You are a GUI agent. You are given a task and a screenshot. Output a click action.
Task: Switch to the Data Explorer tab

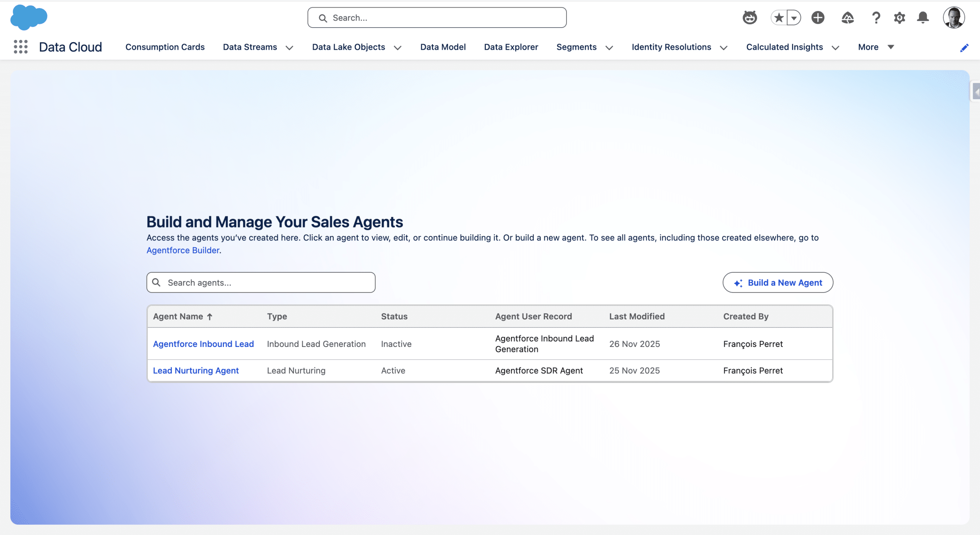(511, 47)
